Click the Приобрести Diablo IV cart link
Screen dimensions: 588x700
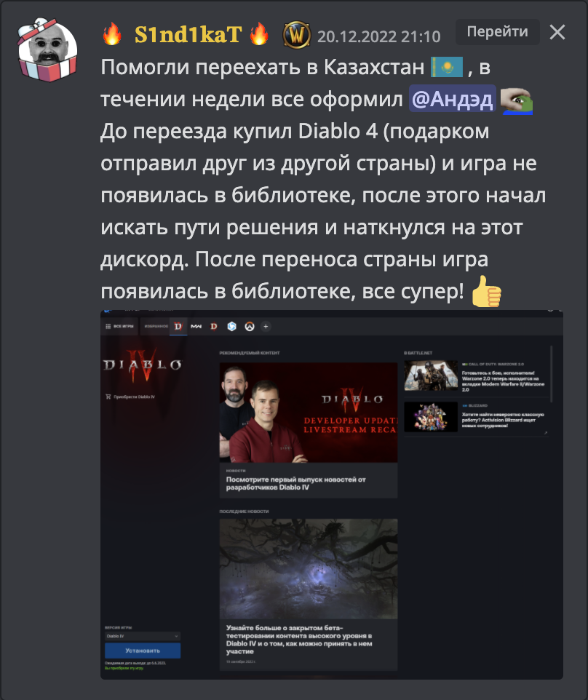click(x=130, y=397)
